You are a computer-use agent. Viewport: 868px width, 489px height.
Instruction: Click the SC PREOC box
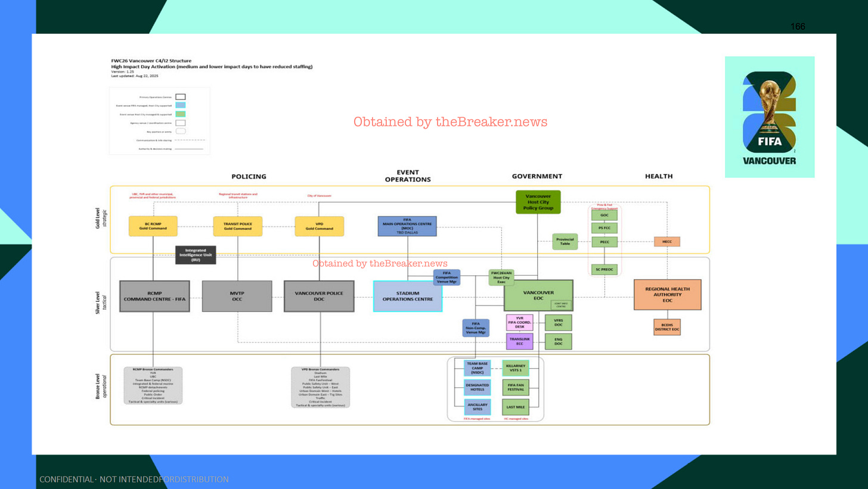pos(604,269)
